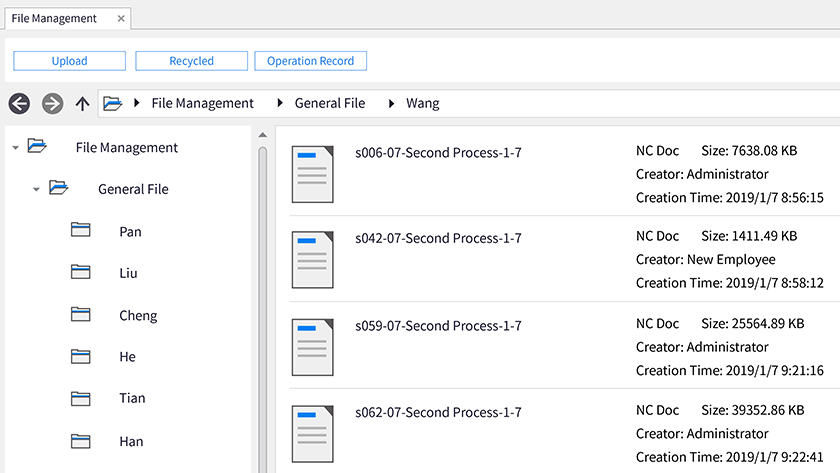Select the s059-07-Second Process-1-7 document icon
Image resolution: width=840 pixels, height=473 pixels.
pyautogui.click(x=312, y=347)
